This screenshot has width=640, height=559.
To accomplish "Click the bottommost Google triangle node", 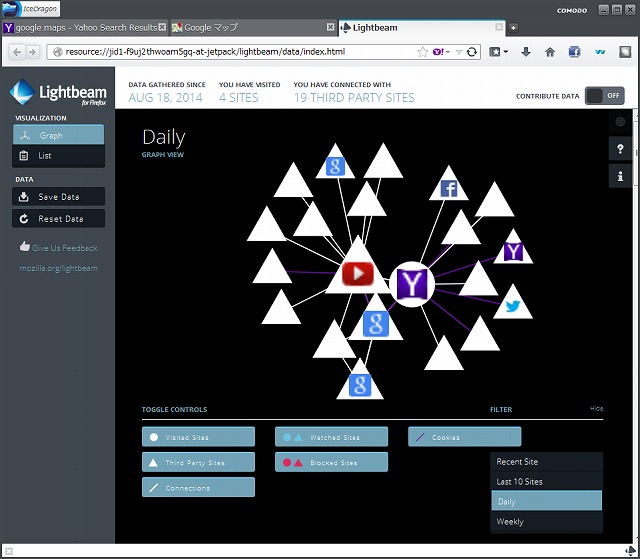I will (x=360, y=384).
